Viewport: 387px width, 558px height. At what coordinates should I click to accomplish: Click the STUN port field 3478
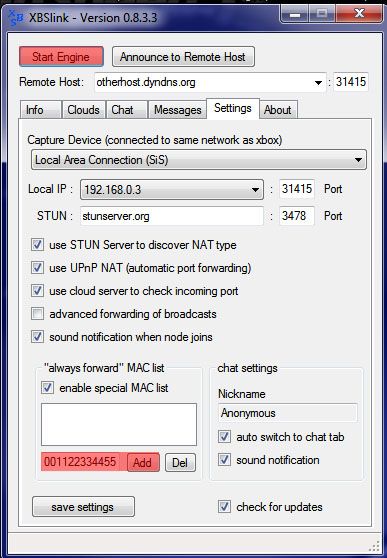pyautogui.click(x=297, y=216)
